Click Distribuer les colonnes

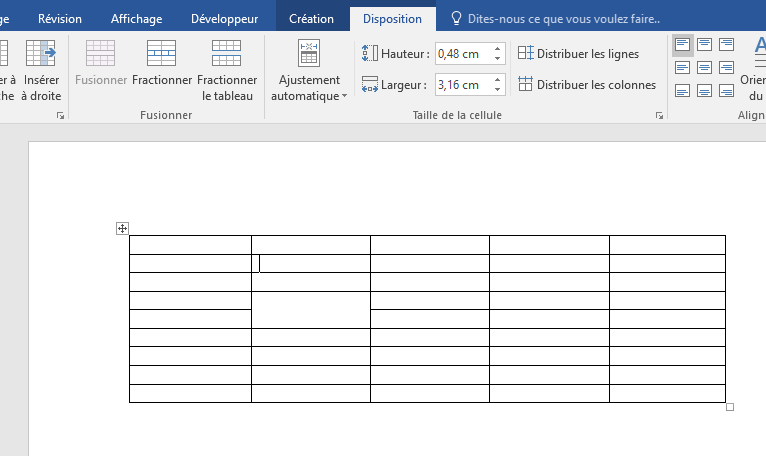tap(587, 85)
